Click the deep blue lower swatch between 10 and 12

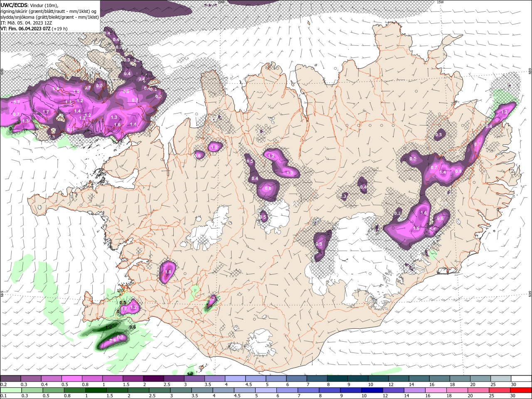coord(372,390)
